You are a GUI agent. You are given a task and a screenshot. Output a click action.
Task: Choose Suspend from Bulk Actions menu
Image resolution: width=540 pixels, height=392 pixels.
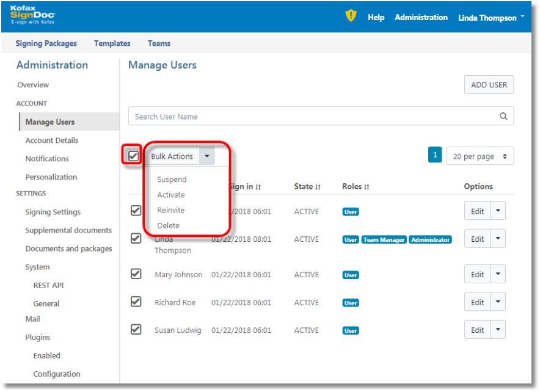pos(172,180)
